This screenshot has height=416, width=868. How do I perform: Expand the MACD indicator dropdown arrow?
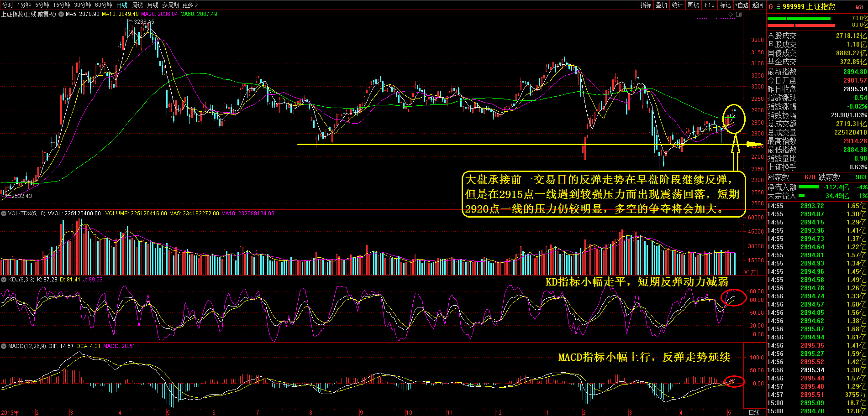3,346
